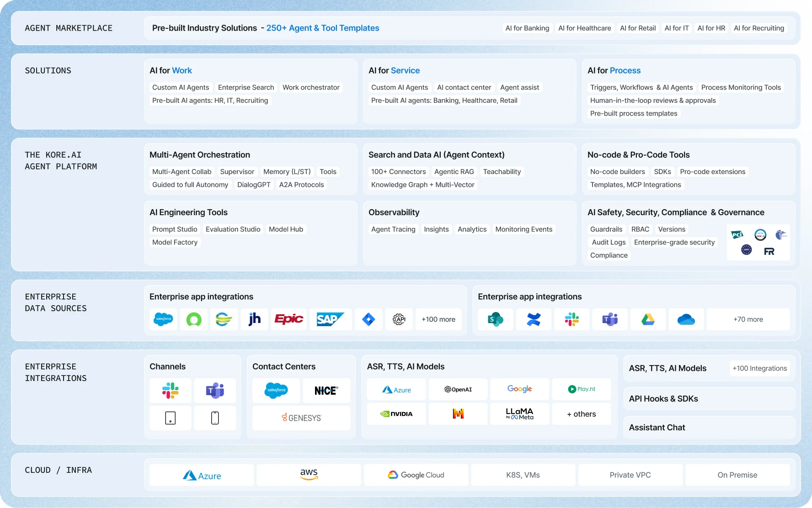Click the orange Mistral M logo

click(x=458, y=414)
